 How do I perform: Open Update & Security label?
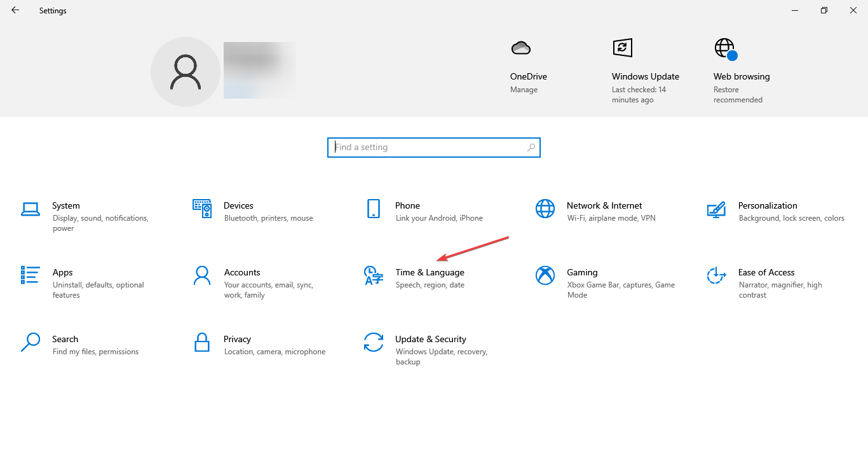pos(431,339)
